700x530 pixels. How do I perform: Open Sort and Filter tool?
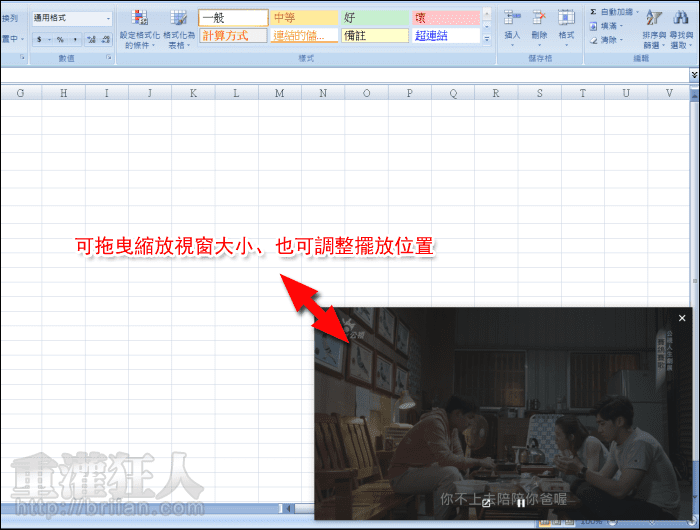pos(653,27)
